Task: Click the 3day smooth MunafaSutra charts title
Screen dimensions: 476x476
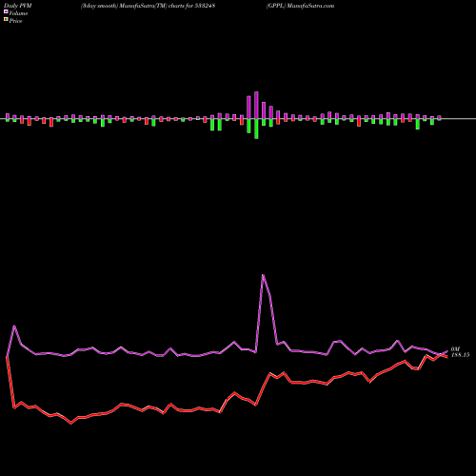Action: pos(149,6)
